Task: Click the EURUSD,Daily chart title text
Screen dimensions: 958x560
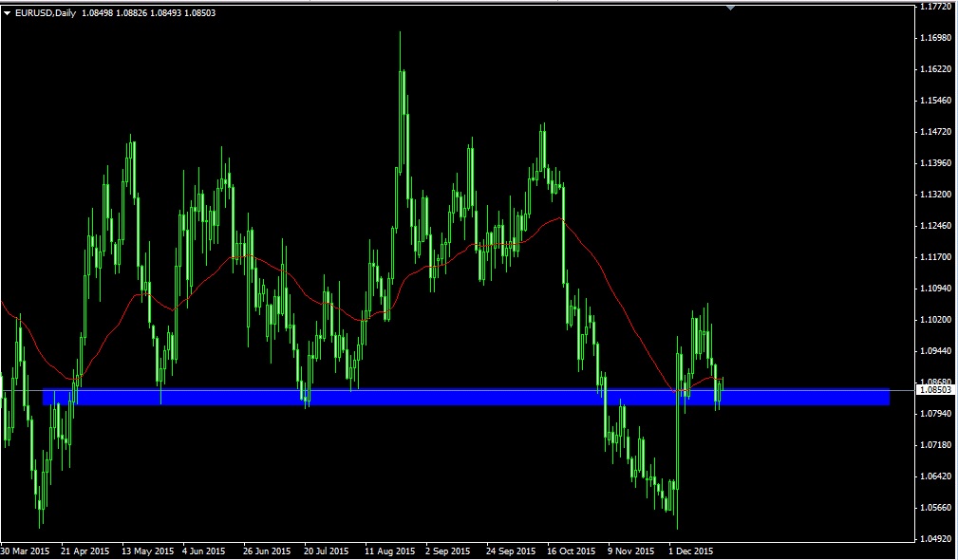Action: [46, 13]
